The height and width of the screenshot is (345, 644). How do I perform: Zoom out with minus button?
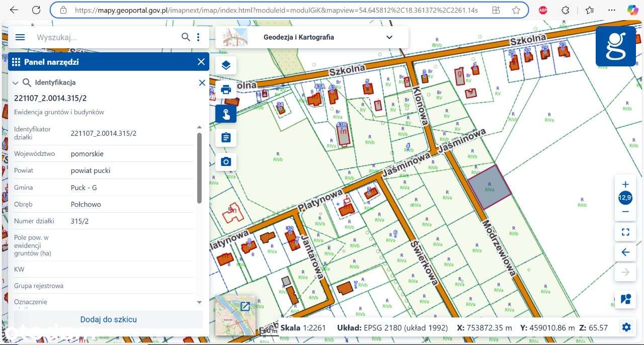pos(625,212)
